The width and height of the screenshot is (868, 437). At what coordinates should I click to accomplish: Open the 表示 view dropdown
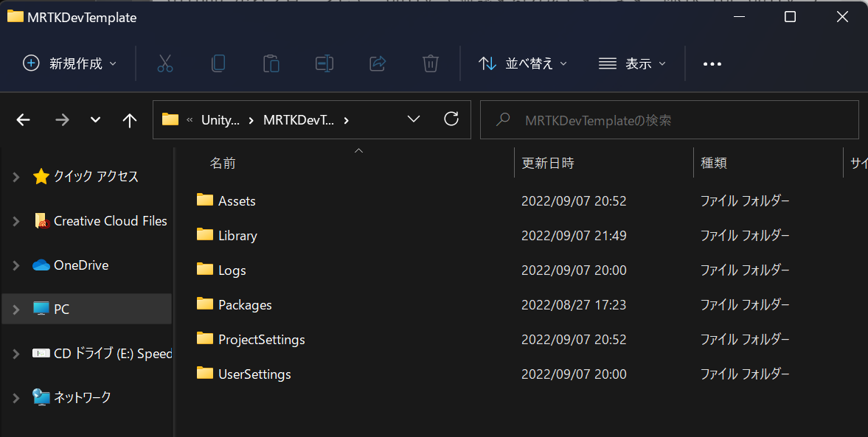[x=631, y=63]
